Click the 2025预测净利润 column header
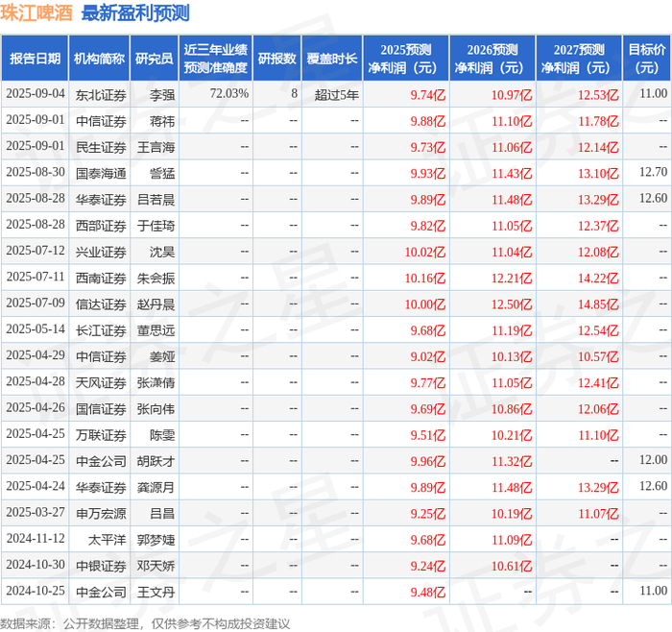 pyautogui.click(x=405, y=59)
